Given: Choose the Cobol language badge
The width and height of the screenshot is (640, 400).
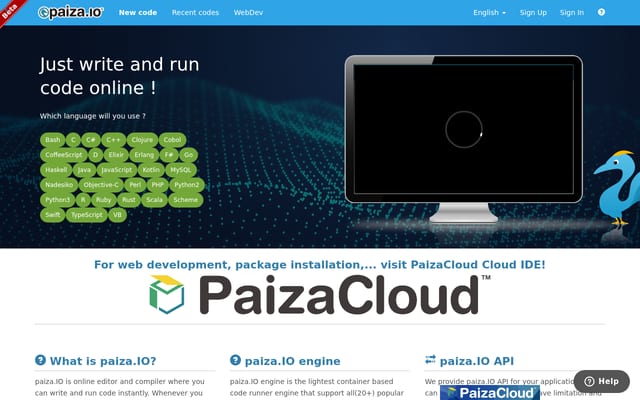Looking at the screenshot, I should pos(172,140).
